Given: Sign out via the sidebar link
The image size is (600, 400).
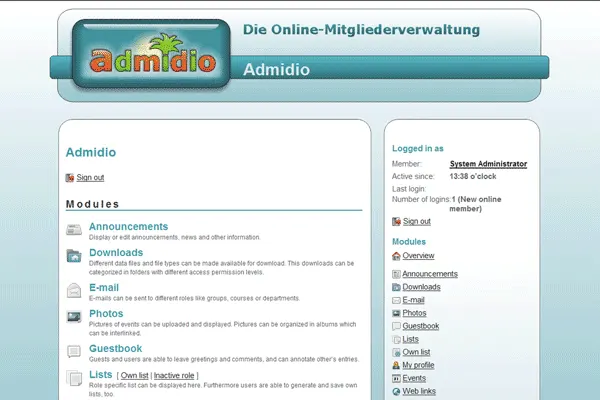Looking at the screenshot, I should (416, 221).
